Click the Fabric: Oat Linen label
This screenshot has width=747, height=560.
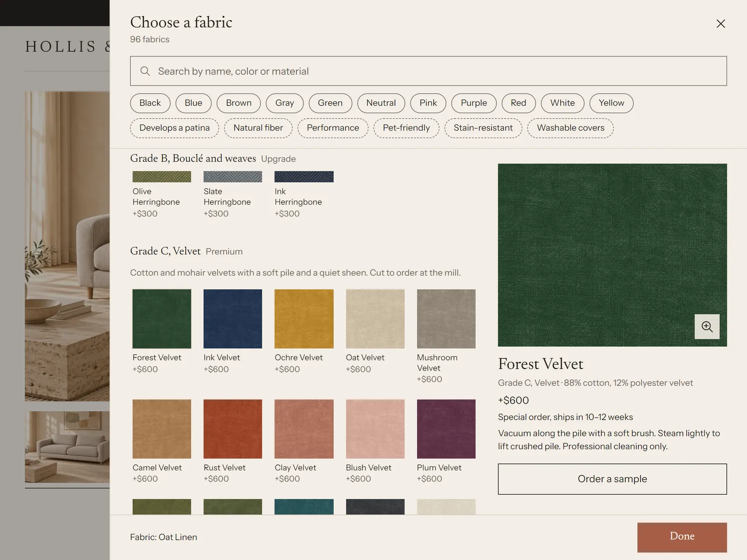163,537
